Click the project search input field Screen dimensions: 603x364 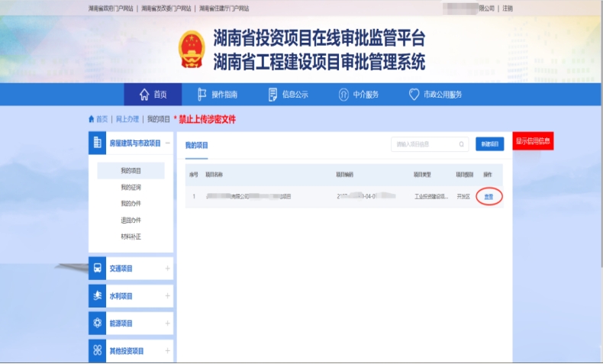pyautogui.click(x=430, y=144)
